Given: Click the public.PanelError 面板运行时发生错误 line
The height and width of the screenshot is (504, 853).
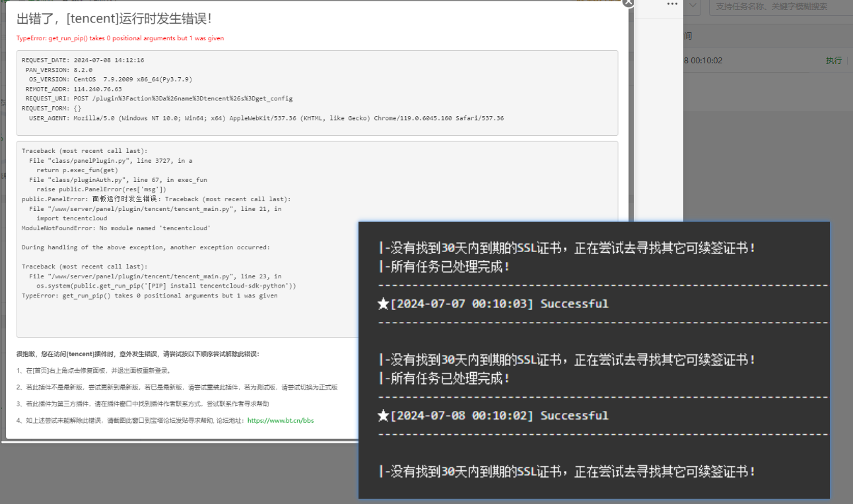Looking at the screenshot, I should (156, 199).
